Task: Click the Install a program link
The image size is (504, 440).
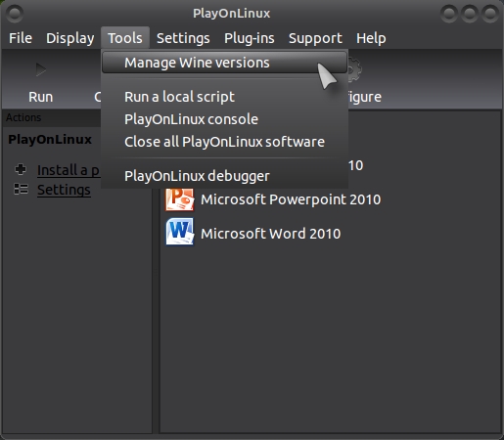Action: (x=69, y=170)
